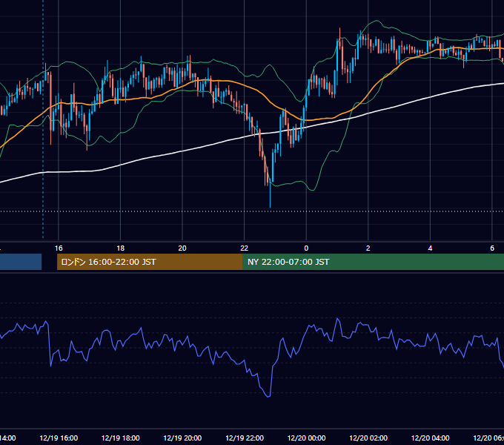Click the 12/20 00:00 time label
The image size is (504, 445).
(x=306, y=438)
